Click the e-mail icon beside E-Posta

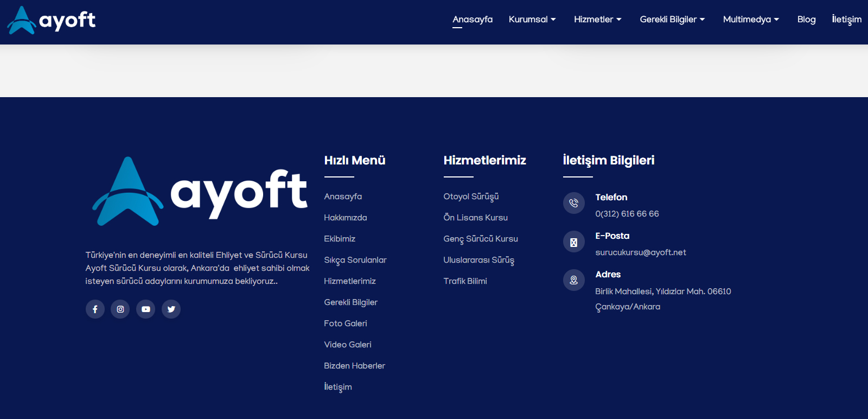(x=573, y=242)
